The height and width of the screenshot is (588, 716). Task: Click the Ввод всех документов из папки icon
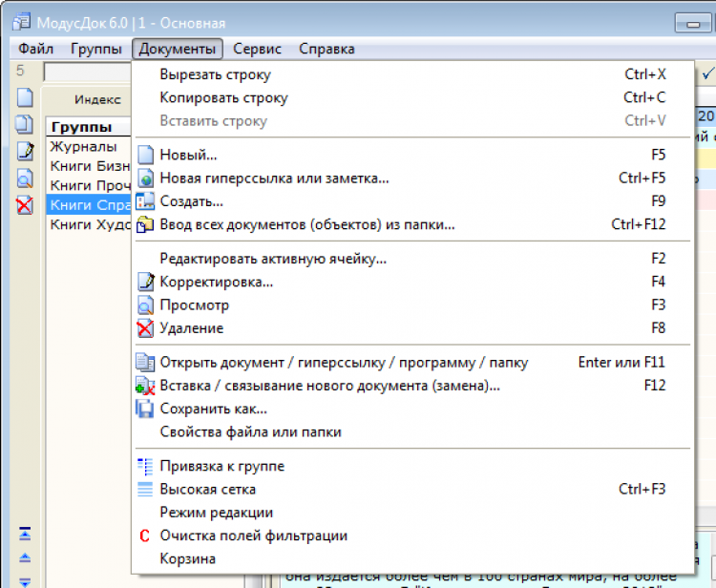[x=146, y=224]
